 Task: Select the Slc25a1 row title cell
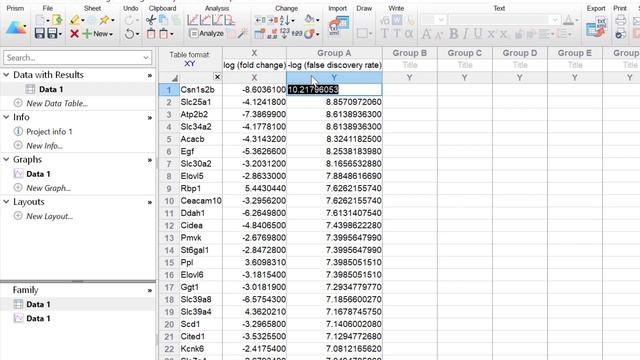(201, 102)
